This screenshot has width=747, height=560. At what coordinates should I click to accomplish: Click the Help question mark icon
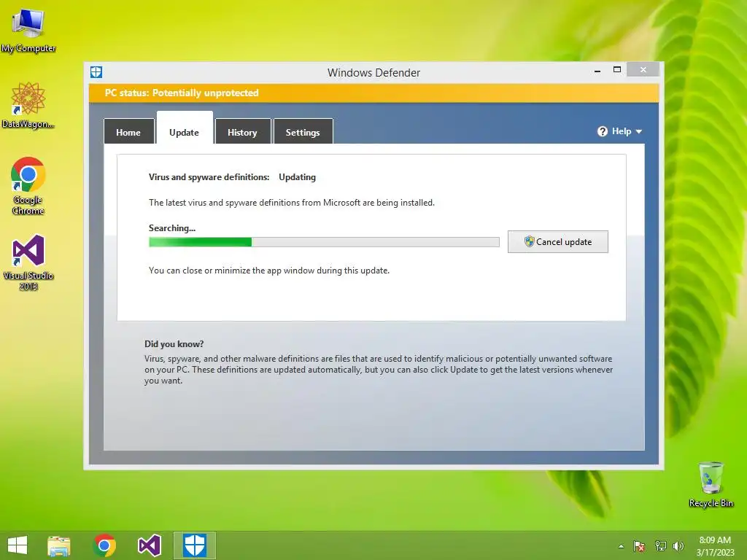pos(602,131)
